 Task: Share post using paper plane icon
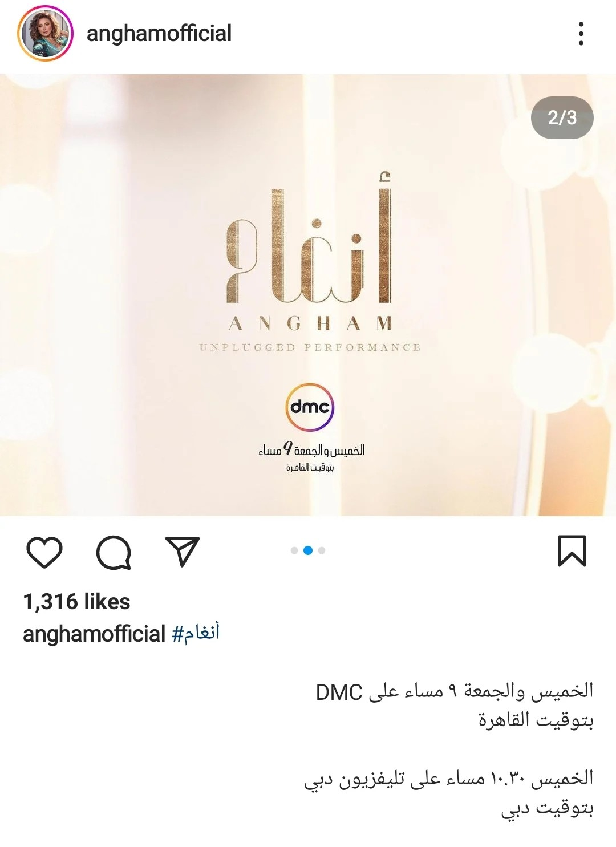183,552
